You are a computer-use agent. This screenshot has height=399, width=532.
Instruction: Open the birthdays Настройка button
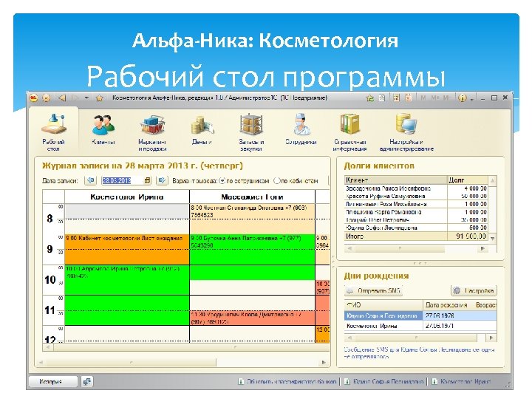[x=474, y=290]
